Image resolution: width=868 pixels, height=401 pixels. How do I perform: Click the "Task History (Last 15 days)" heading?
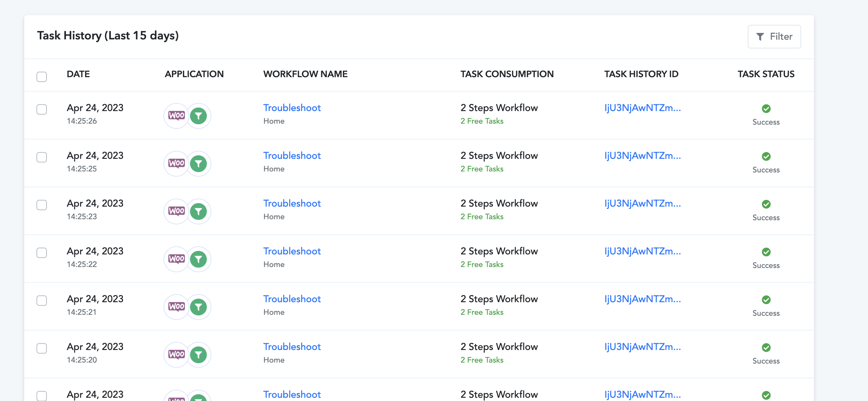click(x=108, y=36)
